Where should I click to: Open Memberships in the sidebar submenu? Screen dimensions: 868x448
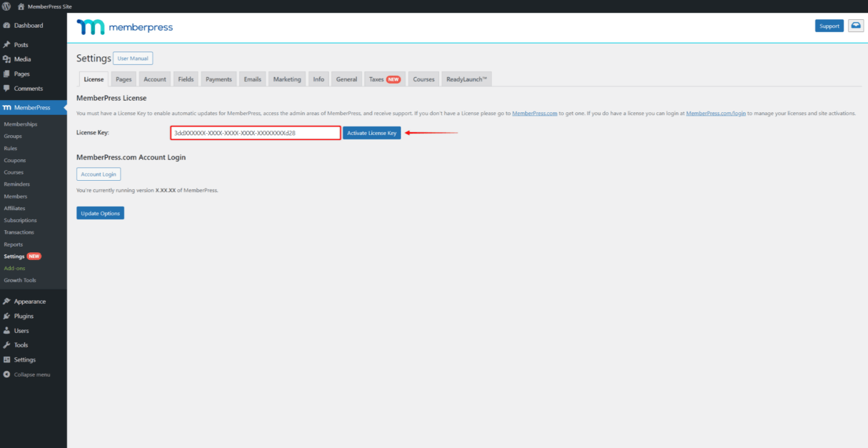[x=21, y=124]
